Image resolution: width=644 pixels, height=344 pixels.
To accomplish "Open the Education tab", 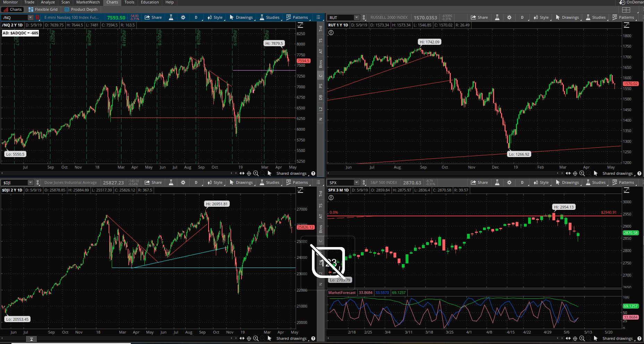I will (150, 2).
